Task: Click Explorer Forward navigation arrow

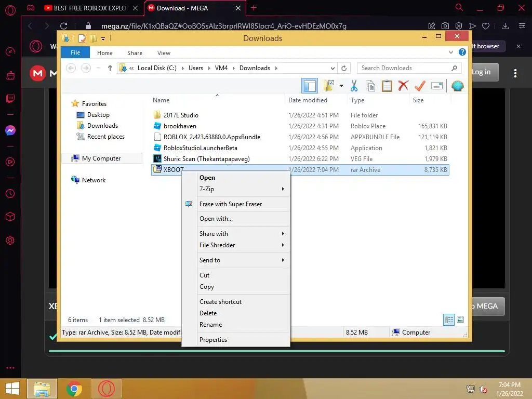Action: pos(86,68)
